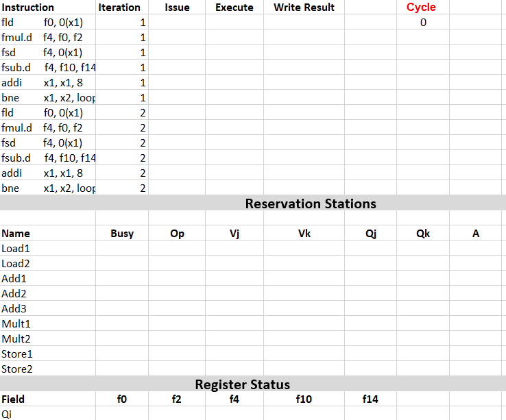Image resolution: width=506 pixels, height=420 pixels.
Task: Click the 'Mult2' station name cell
Action: click(48, 338)
